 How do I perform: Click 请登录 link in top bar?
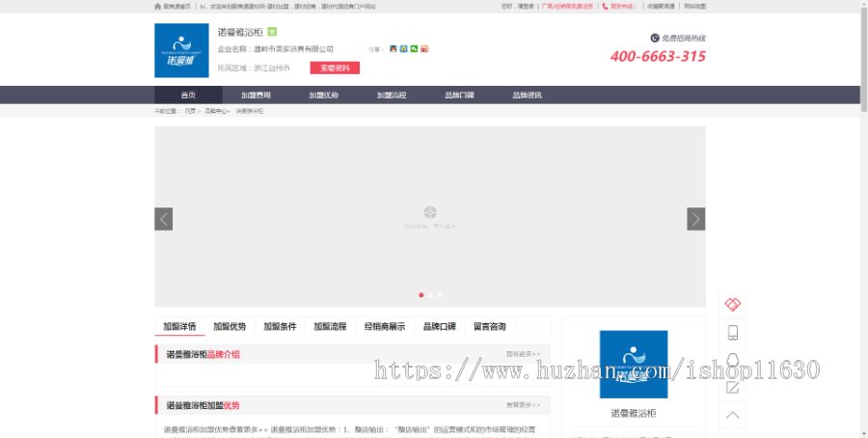click(526, 7)
